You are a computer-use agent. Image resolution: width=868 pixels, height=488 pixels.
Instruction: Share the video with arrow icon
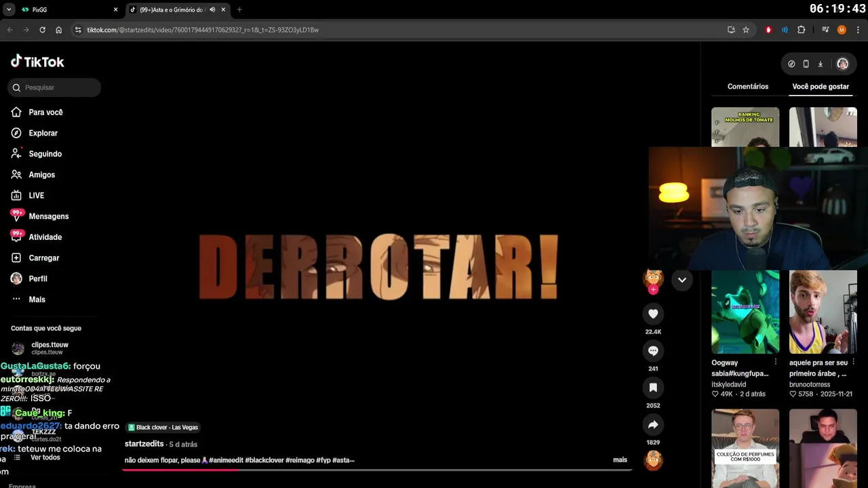[x=653, y=425]
